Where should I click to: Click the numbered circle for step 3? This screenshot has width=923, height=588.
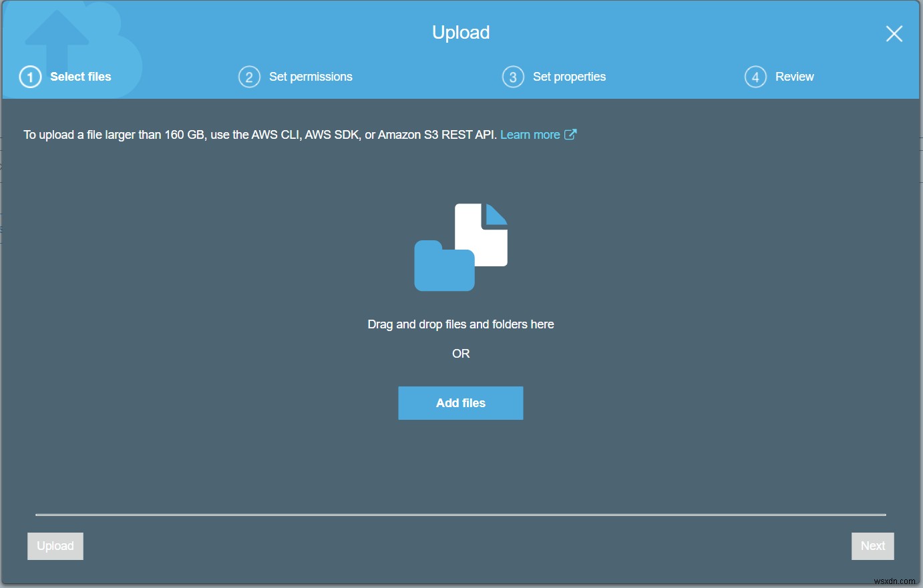512,77
